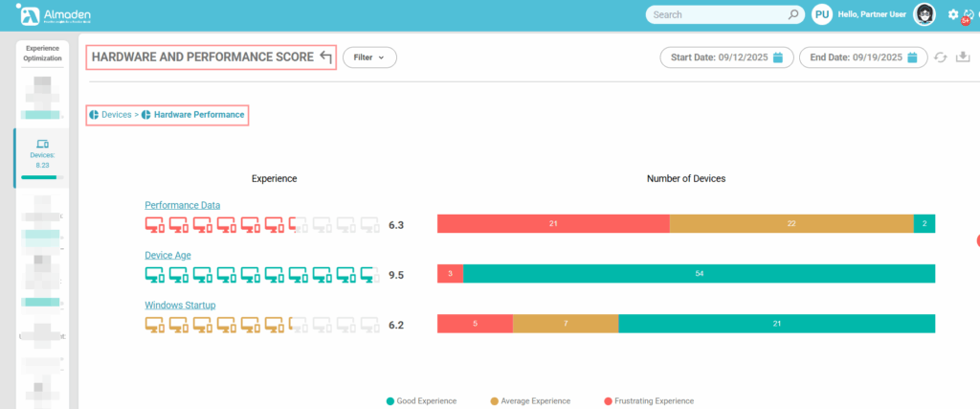
Task: Open the Windows Startup link
Action: [180, 305]
